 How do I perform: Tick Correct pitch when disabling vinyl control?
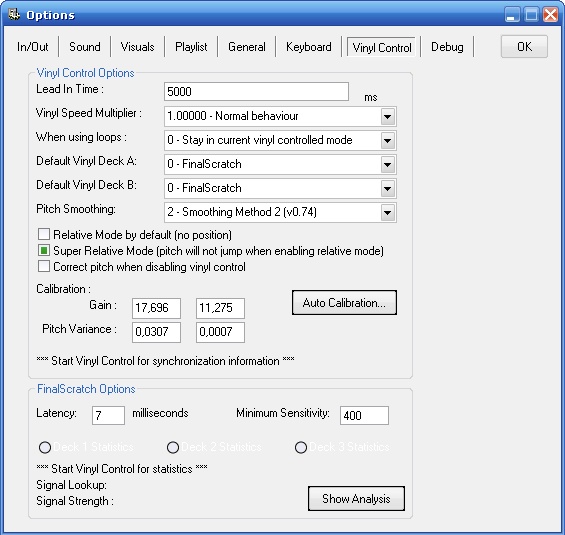44,267
